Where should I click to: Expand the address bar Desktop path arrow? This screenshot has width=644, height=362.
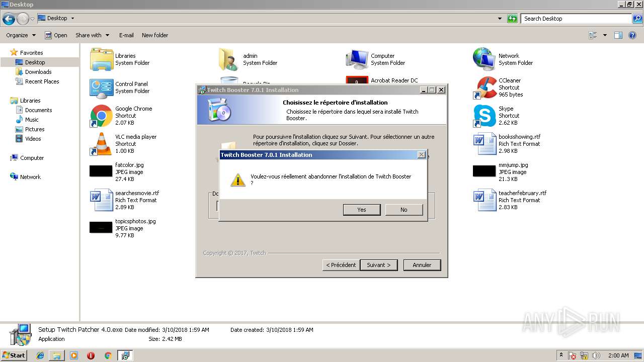[x=72, y=19]
